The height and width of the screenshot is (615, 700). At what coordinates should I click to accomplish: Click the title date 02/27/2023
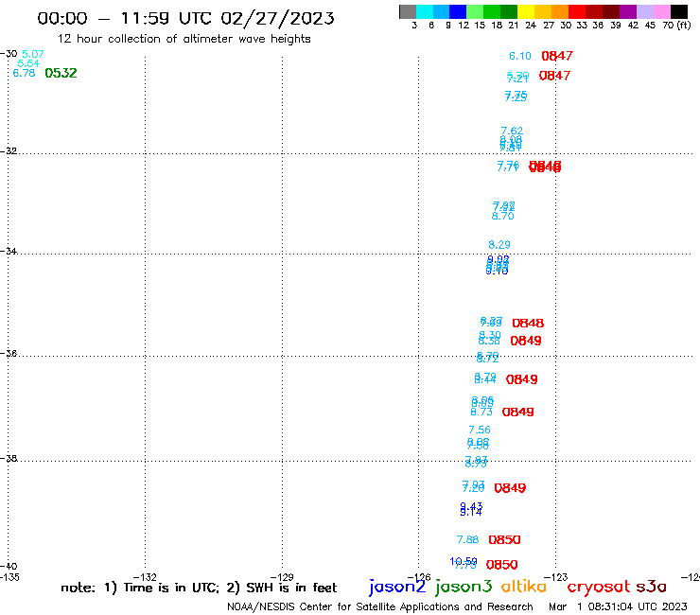(277, 19)
